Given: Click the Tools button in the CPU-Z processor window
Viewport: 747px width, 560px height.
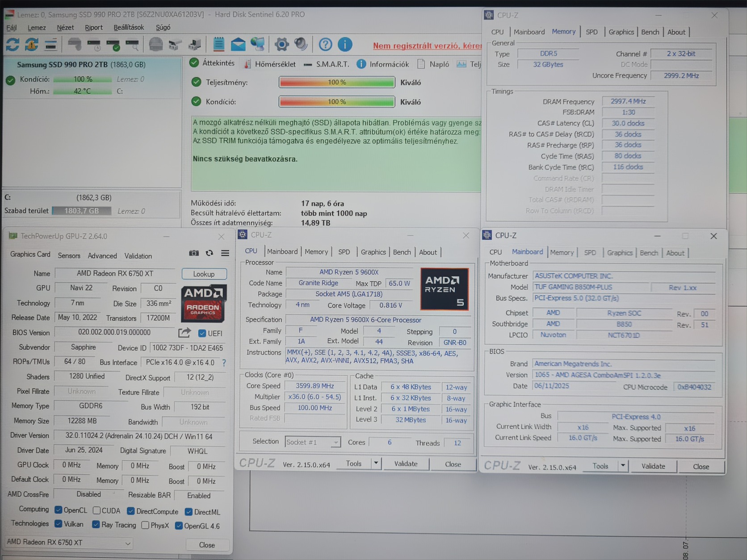Looking at the screenshot, I should click(x=354, y=464).
